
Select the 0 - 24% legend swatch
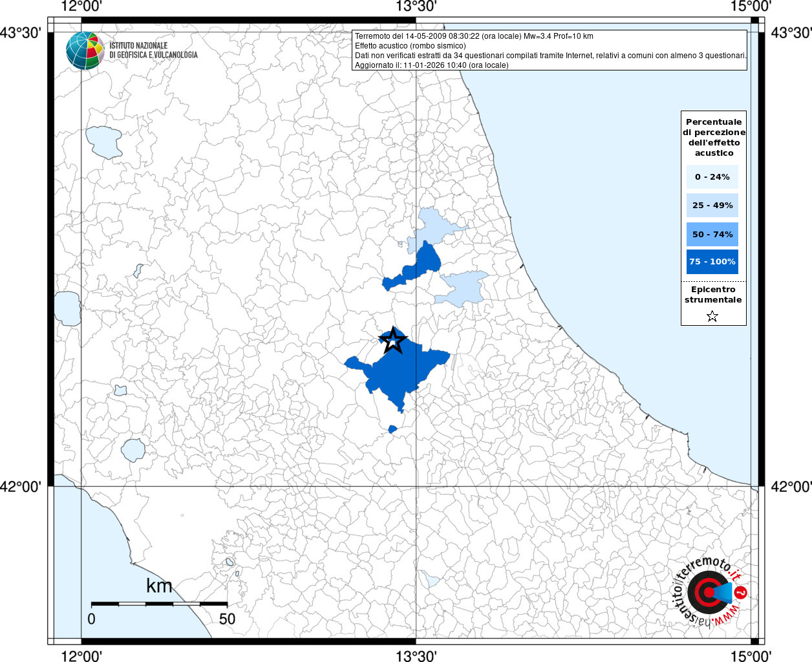click(712, 176)
